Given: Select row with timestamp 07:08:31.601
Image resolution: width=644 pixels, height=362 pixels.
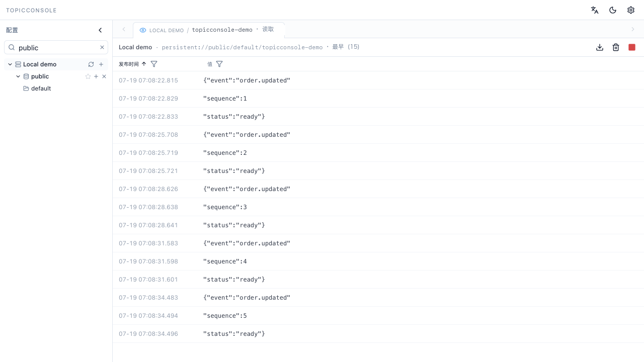Looking at the screenshot, I should 378,280.
